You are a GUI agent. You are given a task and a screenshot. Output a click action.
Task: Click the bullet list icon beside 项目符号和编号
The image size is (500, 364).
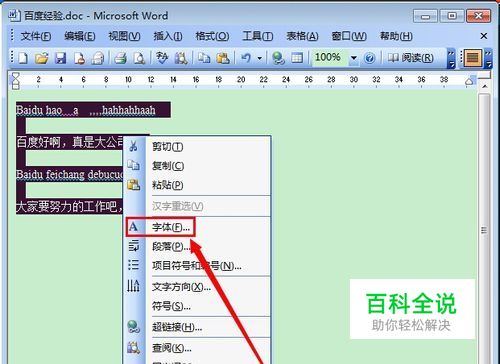134,265
